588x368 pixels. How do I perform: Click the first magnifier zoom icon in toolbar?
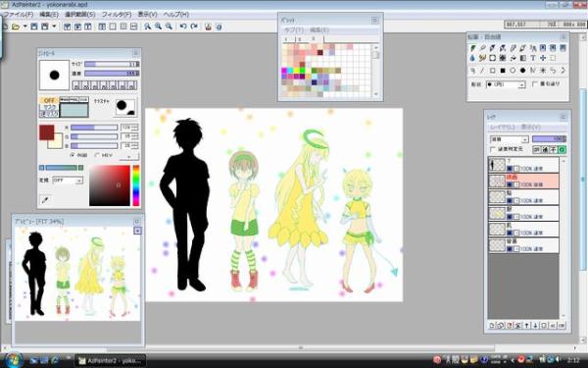click(x=148, y=26)
